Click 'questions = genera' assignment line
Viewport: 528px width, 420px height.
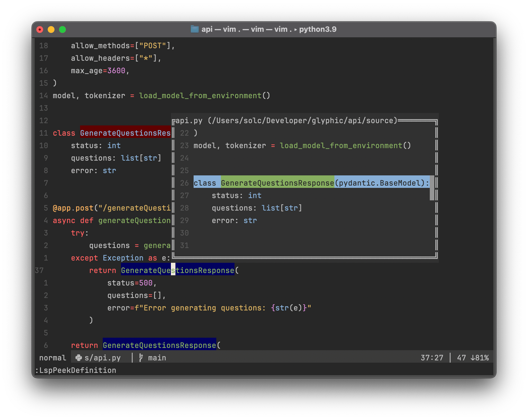tap(130, 245)
